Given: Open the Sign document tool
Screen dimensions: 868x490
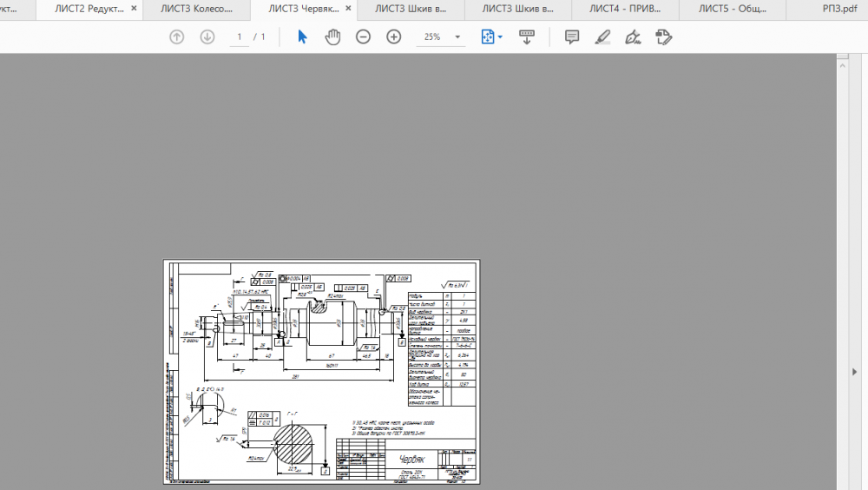Looking at the screenshot, I should coord(634,37).
